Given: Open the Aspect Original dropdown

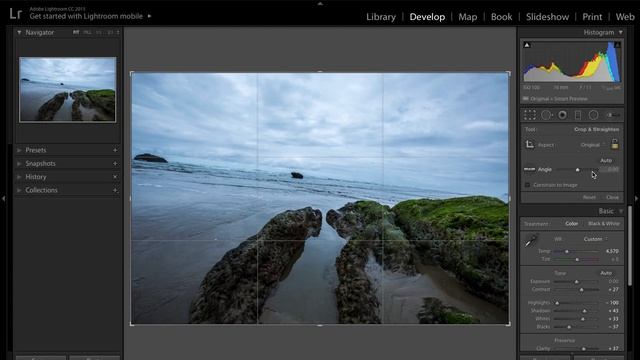Looking at the screenshot, I should [593, 145].
